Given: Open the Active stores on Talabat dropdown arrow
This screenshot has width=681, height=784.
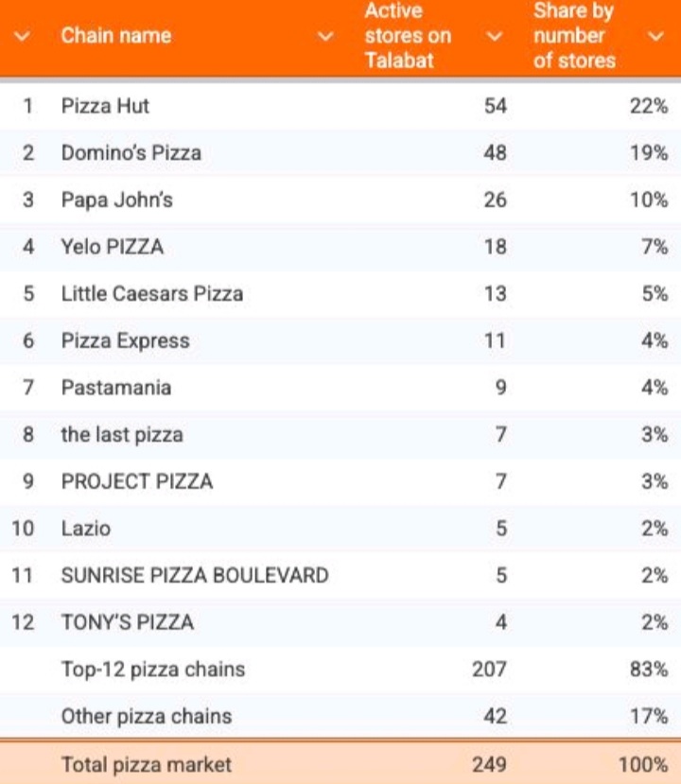Looking at the screenshot, I should [x=493, y=36].
